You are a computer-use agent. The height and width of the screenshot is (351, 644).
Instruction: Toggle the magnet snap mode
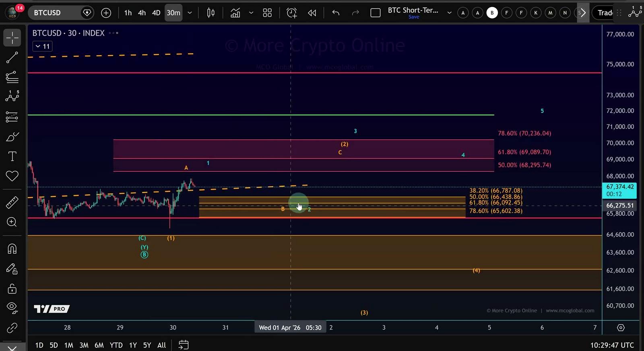point(12,249)
